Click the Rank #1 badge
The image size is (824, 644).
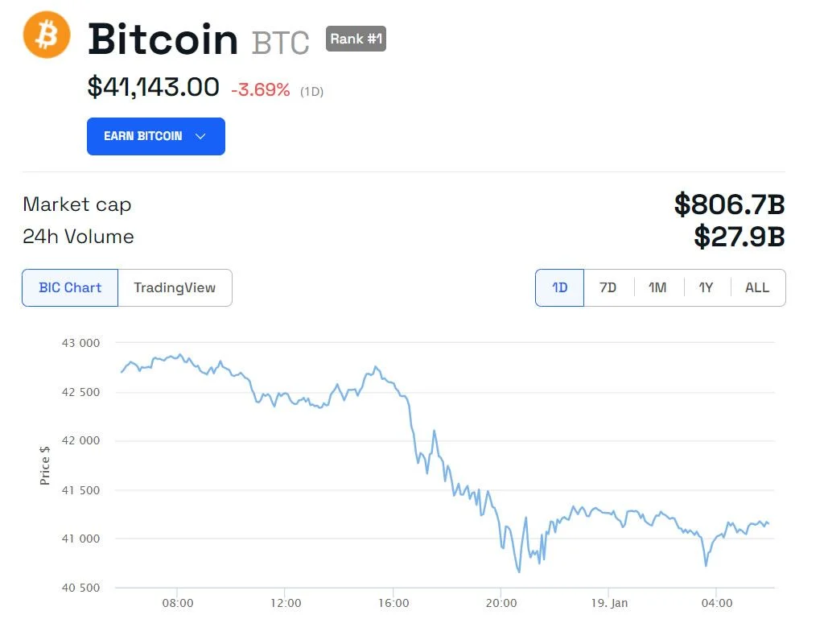[355, 39]
